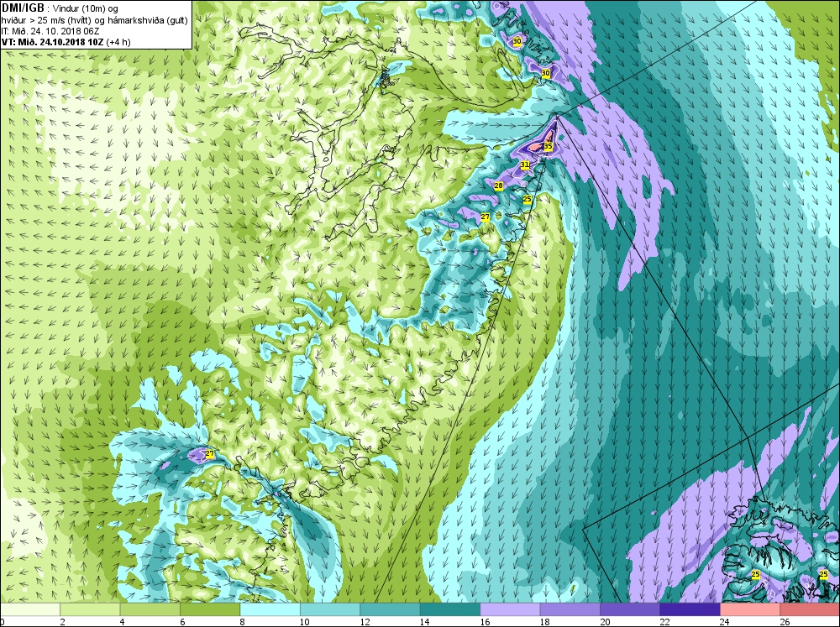This screenshot has width=840, height=627.
Task: Click the 20–22 m/s violet legend swatch
Action: 630,609
